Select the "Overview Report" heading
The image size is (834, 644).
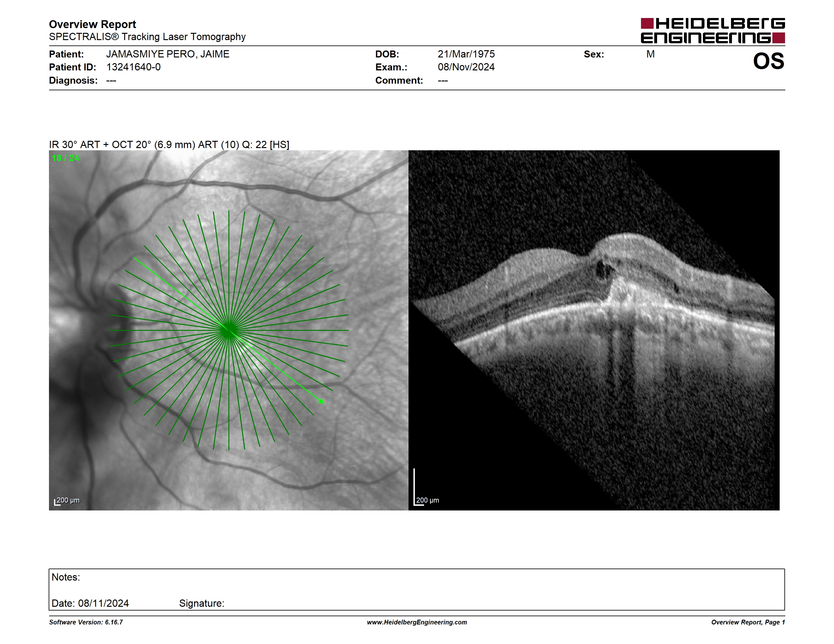pyautogui.click(x=93, y=24)
